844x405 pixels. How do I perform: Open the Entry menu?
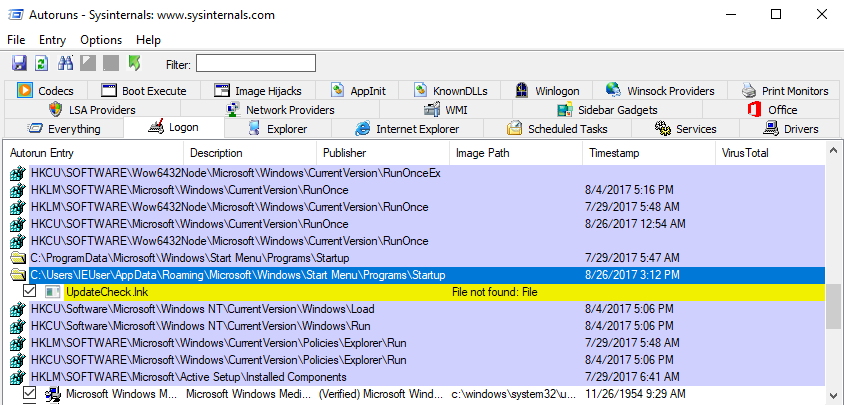point(52,40)
